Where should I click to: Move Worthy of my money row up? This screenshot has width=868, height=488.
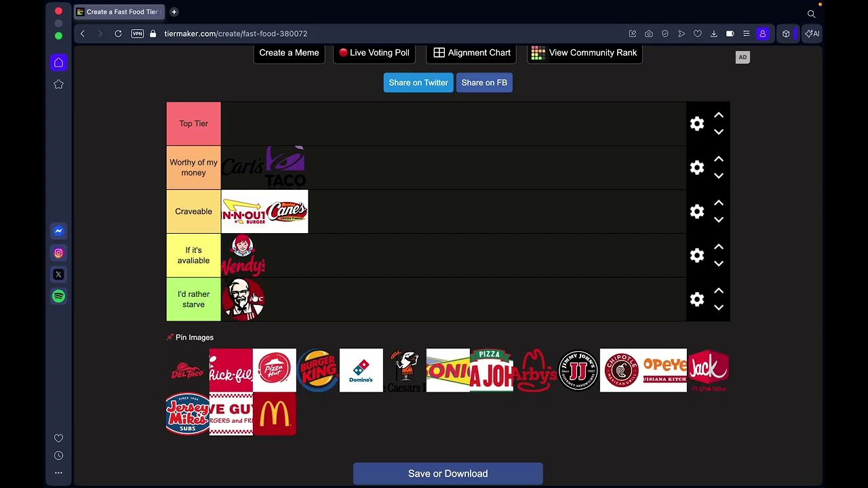click(719, 159)
